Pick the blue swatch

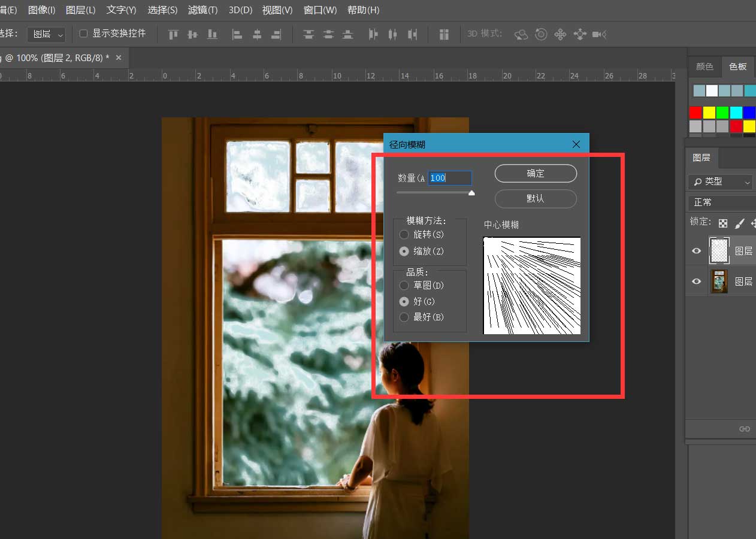pyautogui.click(x=749, y=113)
